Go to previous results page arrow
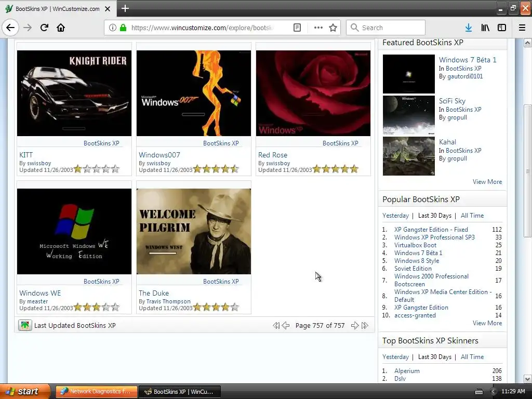532x399 pixels. pyautogui.click(x=286, y=326)
